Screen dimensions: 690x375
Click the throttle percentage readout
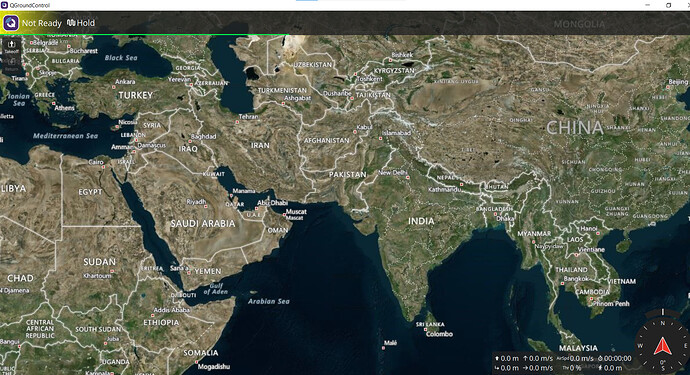572,368
